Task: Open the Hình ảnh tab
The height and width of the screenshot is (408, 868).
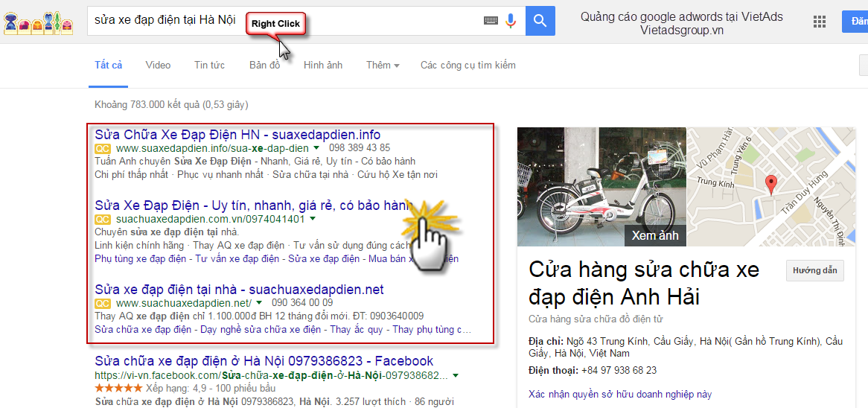Action: [x=323, y=66]
